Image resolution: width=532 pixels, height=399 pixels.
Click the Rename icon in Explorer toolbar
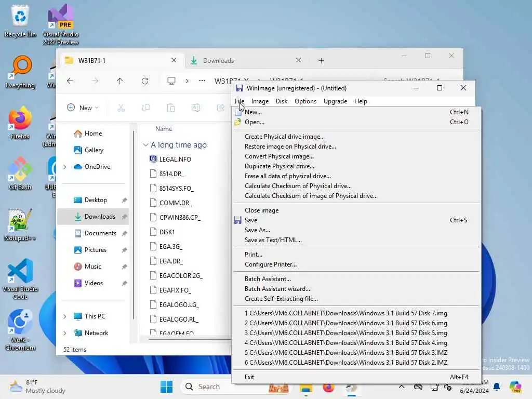(196, 108)
